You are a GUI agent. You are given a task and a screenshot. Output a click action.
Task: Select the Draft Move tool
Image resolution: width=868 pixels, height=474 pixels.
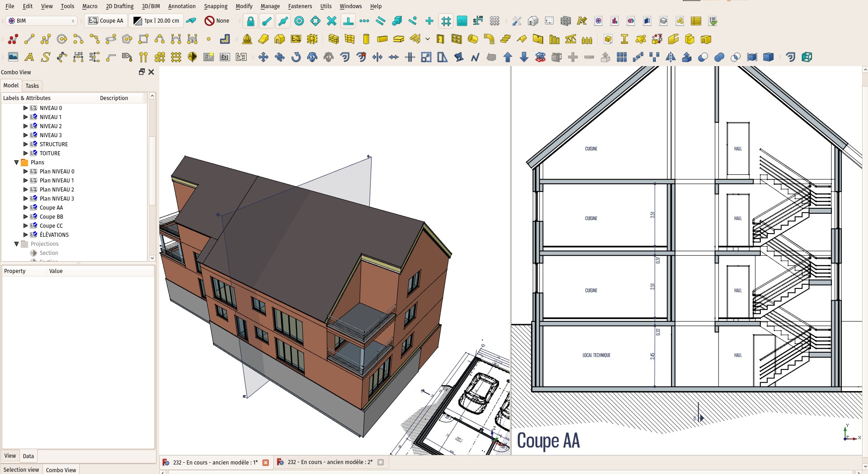pos(263,57)
